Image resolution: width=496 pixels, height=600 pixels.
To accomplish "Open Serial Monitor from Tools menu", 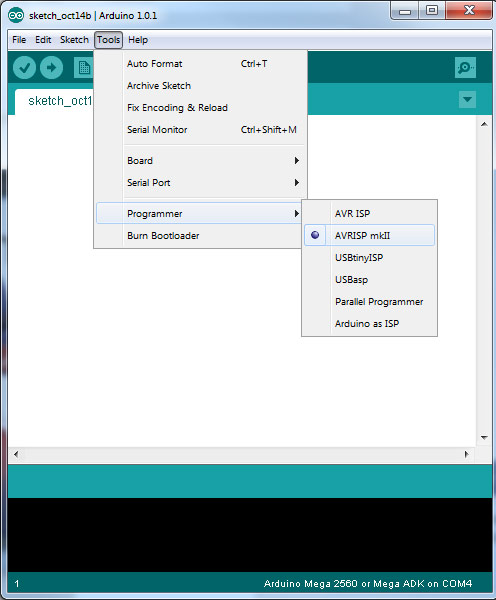I will coord(201,130).
